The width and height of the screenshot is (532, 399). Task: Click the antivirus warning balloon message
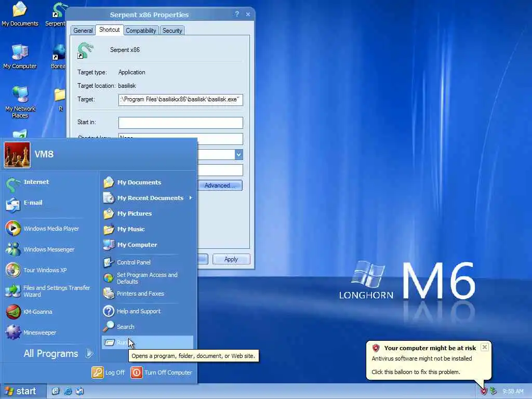pyautogui.click(x=422, y=358)
